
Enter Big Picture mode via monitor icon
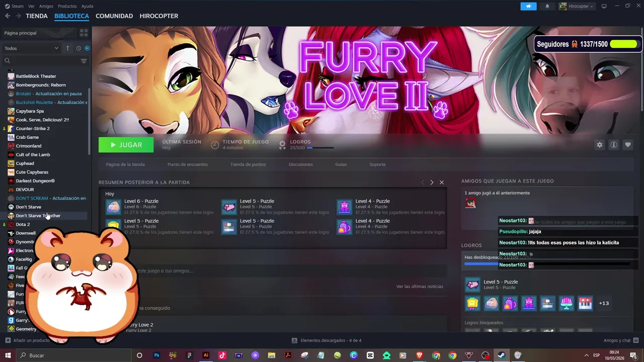click(x=604, y=6)
